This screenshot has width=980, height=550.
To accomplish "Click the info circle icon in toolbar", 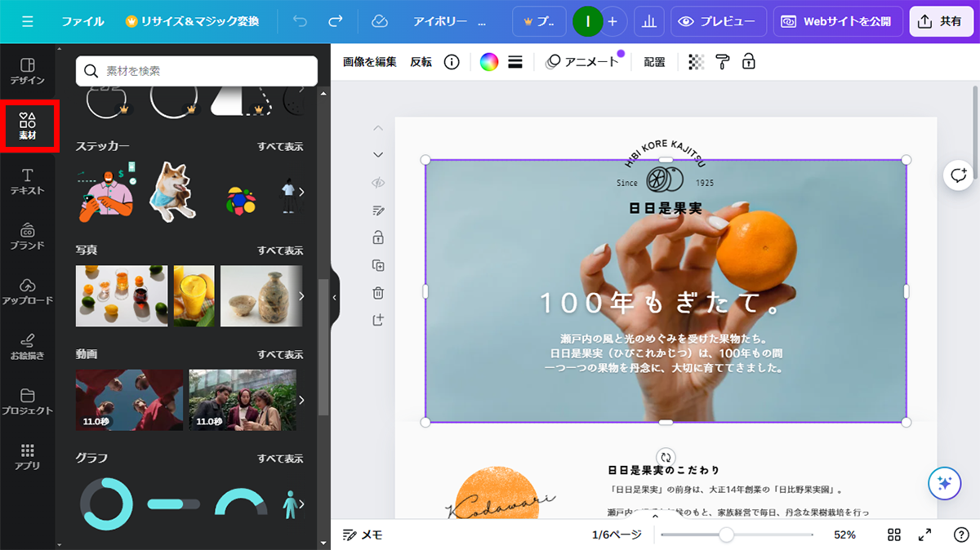I will (452, 62).
